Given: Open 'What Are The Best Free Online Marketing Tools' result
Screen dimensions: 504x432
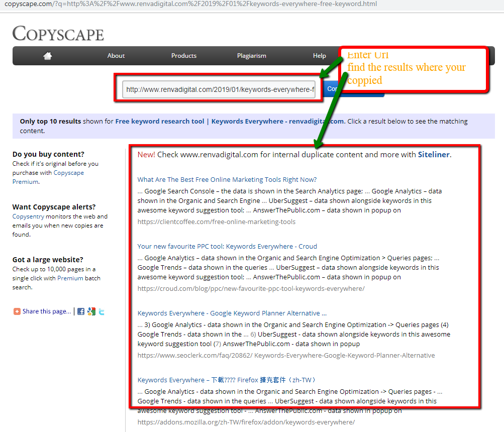Looking at the screenshot, I should (x=227, y=179).
